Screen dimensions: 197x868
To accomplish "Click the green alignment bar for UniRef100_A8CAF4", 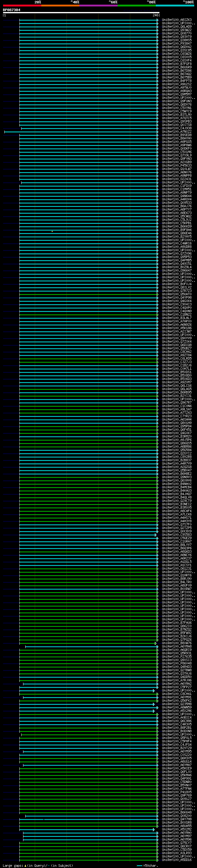I will pos(89,511).
